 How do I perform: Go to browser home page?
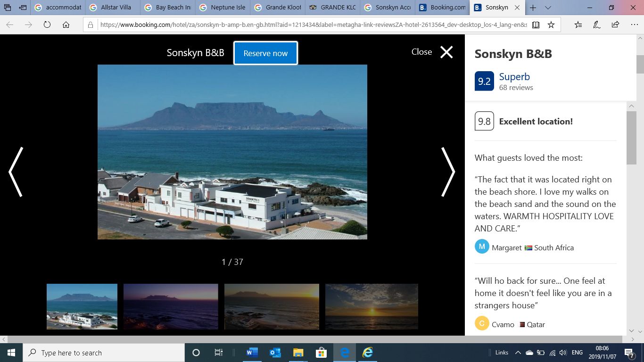pyautogui.click(x=66, y=25)
